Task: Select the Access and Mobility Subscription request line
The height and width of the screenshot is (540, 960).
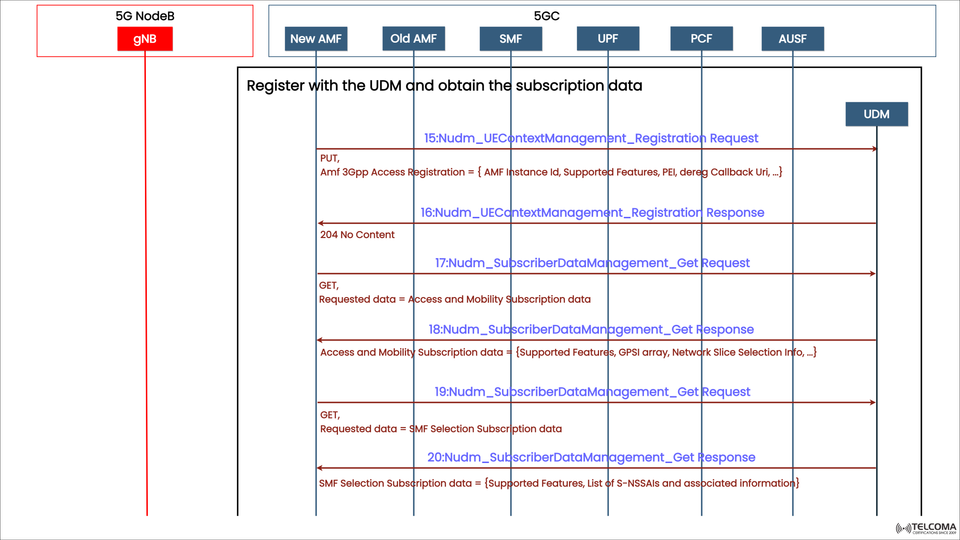Action: point(455,299)
